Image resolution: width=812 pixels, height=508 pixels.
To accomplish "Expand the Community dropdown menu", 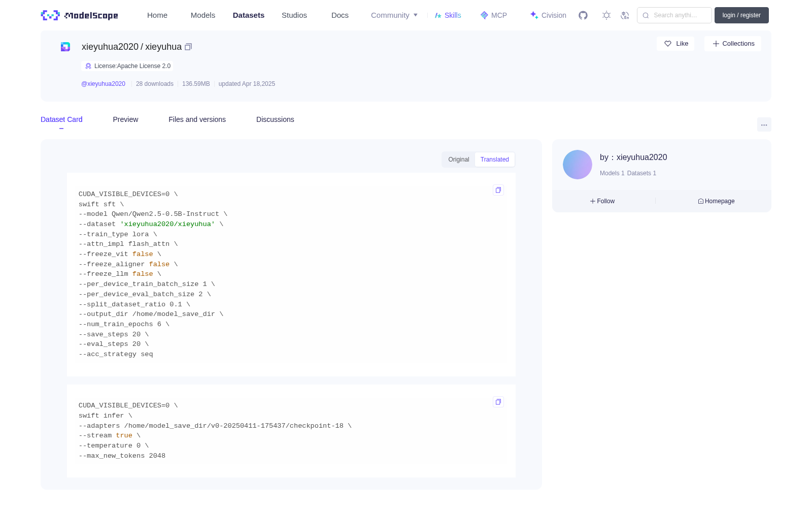I will point(394,15).
